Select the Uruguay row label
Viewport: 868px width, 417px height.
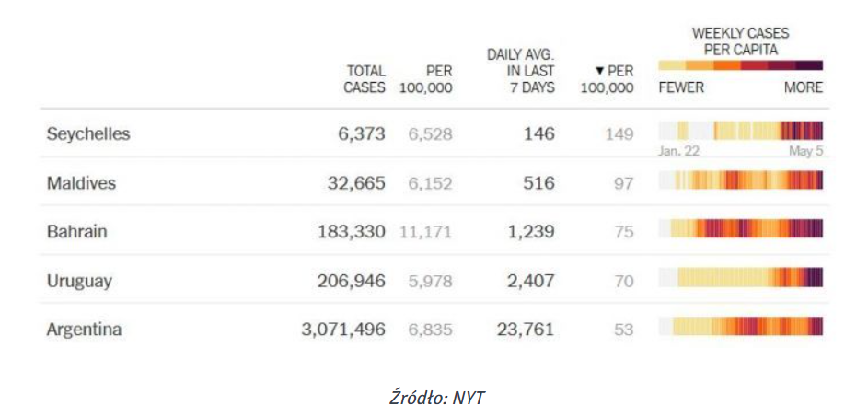click(79, 281)
